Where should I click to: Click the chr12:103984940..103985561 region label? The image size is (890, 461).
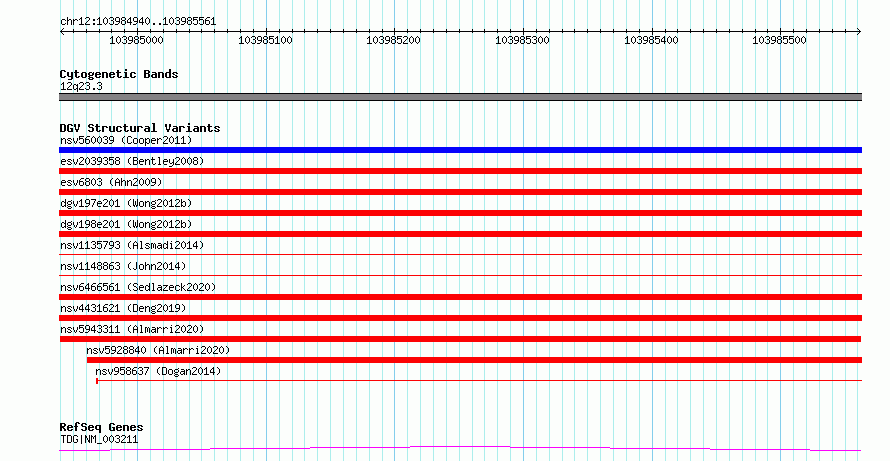[x=138, y=22]
